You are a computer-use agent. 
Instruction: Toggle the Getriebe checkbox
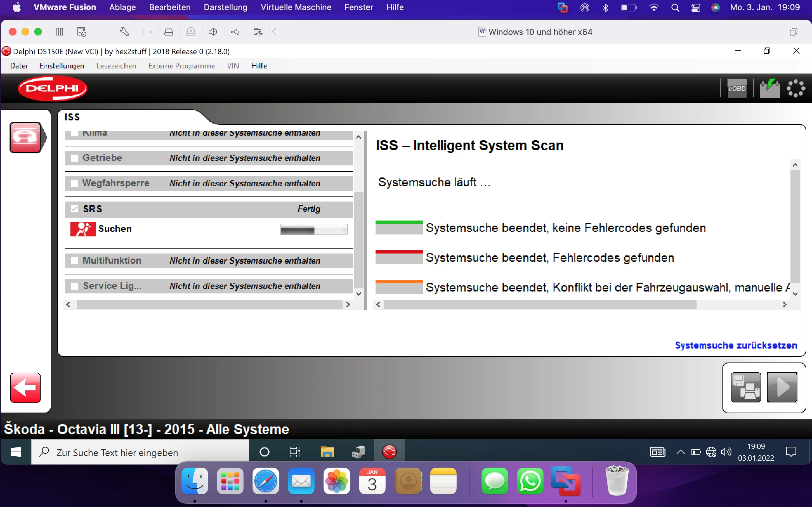[75, 158]
